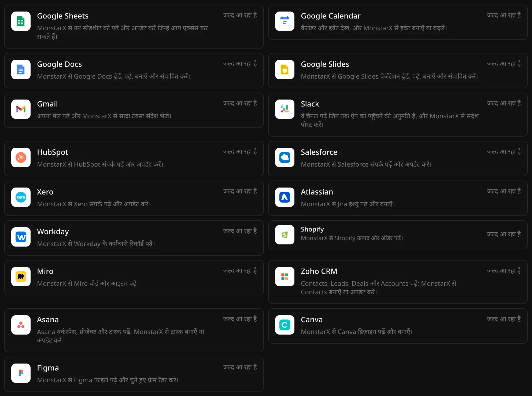Select the Zoho CRM title text
This screenshot has width=532, height=396.
pos(319,272)
